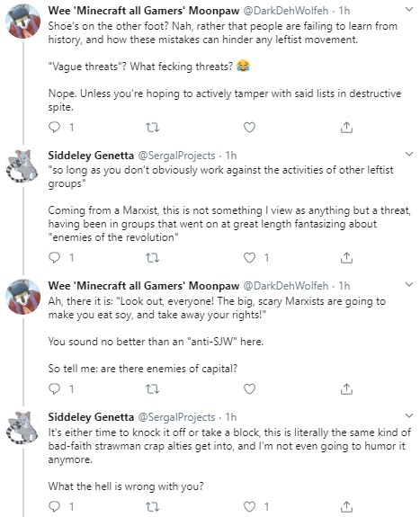The width and height of the screenshot is (420, 517).
Task: Like the 'enemies of capital' tweet
Action: coord(249,388)
